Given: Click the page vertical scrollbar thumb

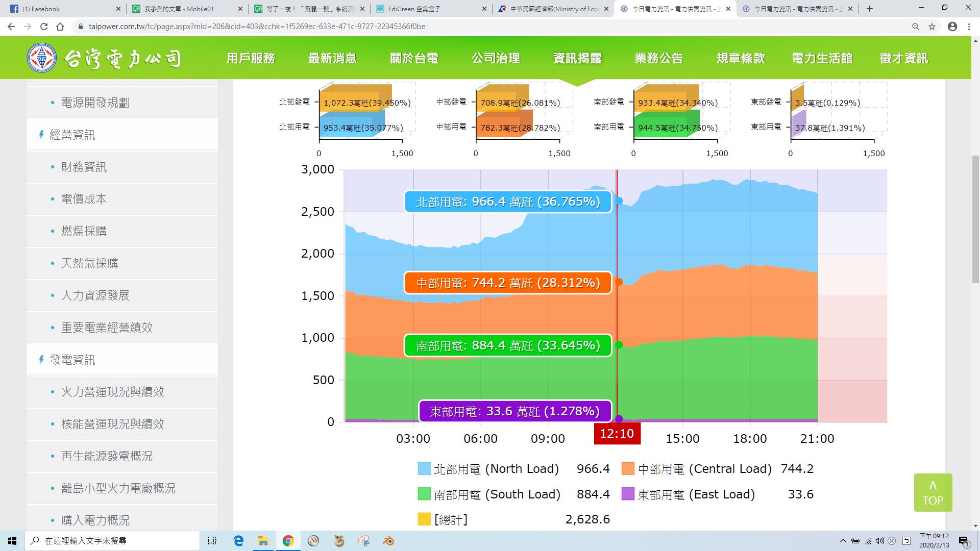Looking at the screenshot, I should pos(975,219).
